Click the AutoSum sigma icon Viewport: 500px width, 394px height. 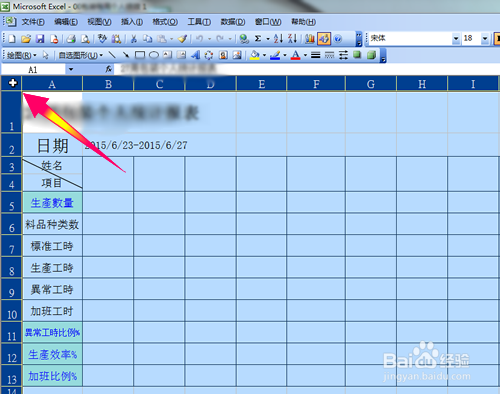pyautogui.click(x=258, y=39)
